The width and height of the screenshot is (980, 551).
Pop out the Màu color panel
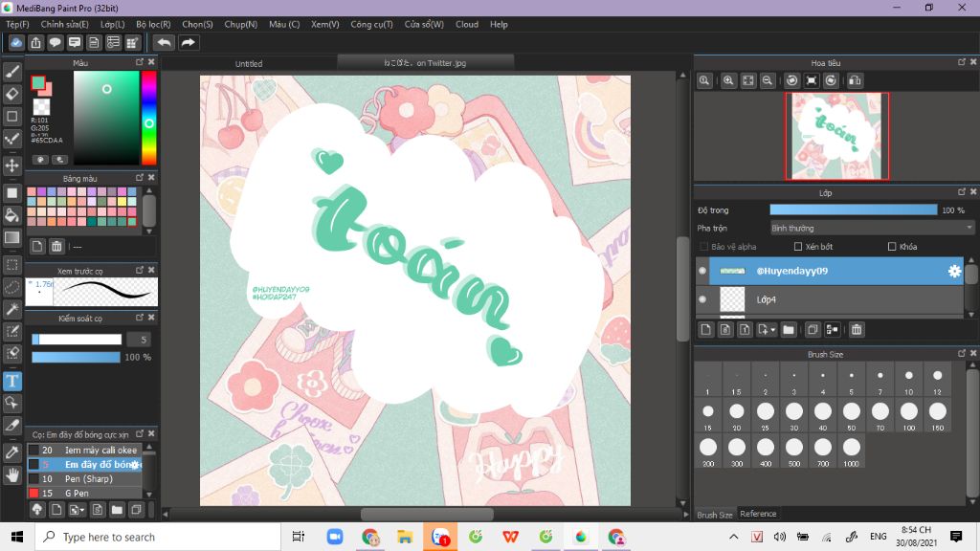(x=140, y=62)
